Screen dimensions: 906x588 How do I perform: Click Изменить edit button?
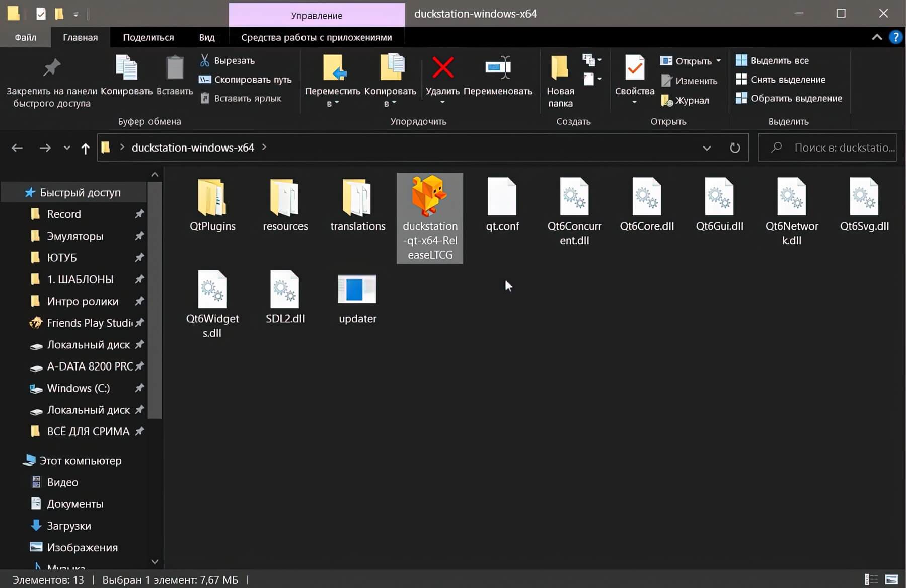pyautogui.click(x=689, y=81)
